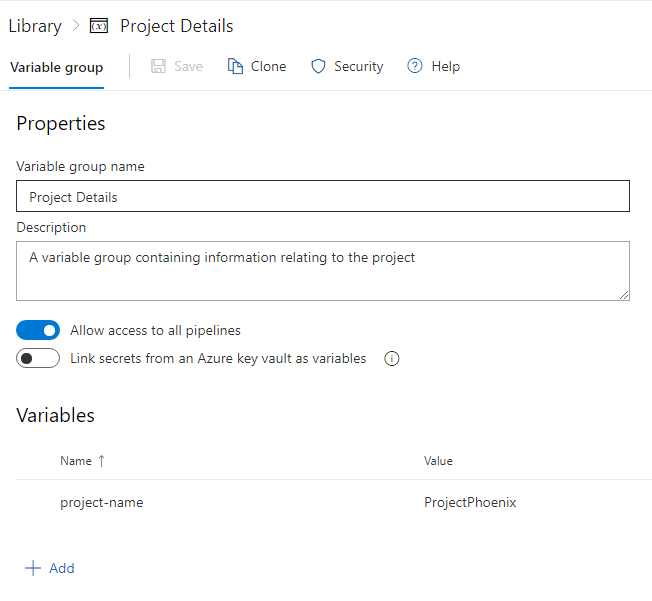This screenshot has width=652, height=601.
Task: Click the info icon beside key vault option
Action: (x=392, y=359)
